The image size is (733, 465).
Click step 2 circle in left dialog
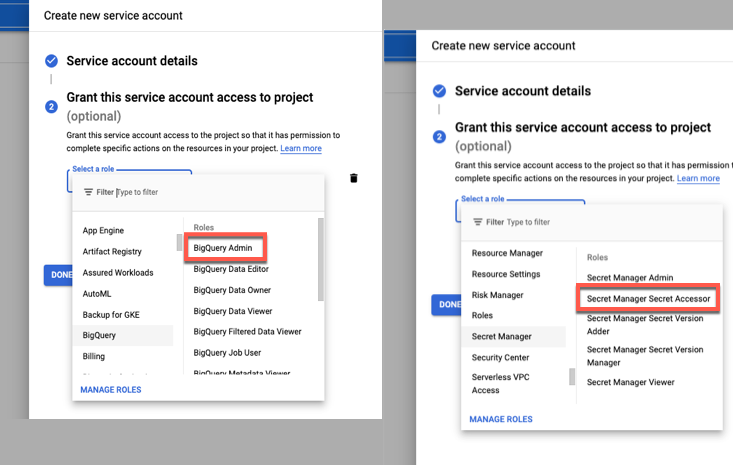pyautogui.click(x=51, y=107)
